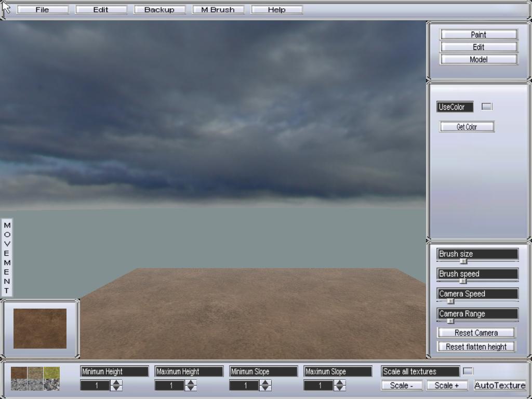
Task: Toggle the UseColor checkbox
Action: [487, 107]
